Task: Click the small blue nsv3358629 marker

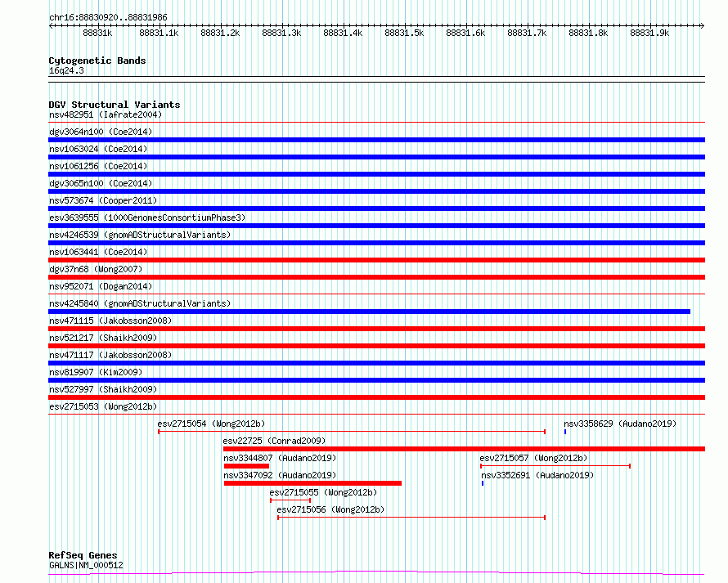Action: coord(565,432)
